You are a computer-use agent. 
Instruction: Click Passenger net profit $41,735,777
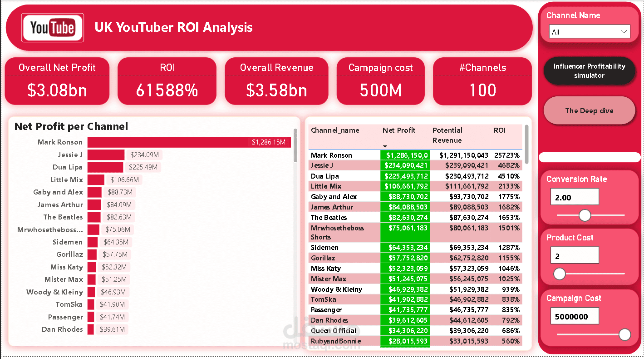coord(408,310)
